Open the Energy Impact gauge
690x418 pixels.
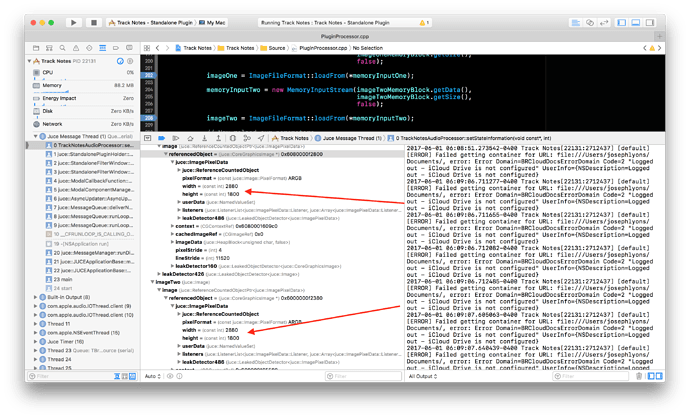coord(83,98)
